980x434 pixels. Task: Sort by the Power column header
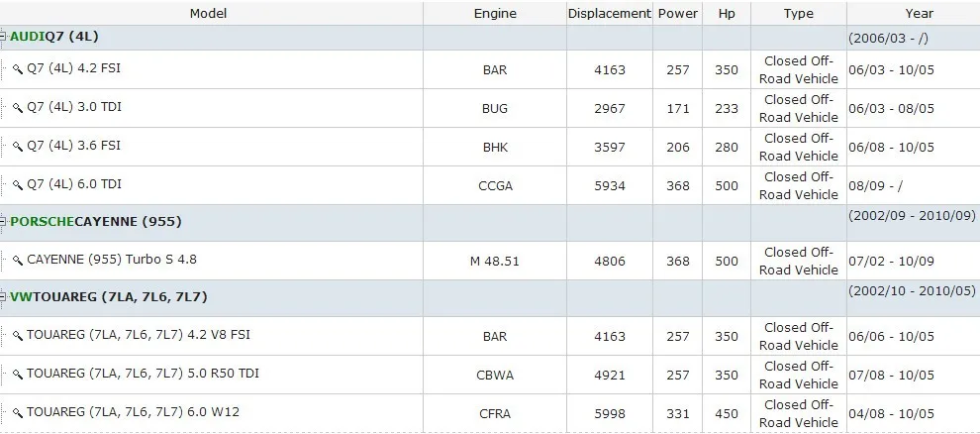[x=677, y=13]
